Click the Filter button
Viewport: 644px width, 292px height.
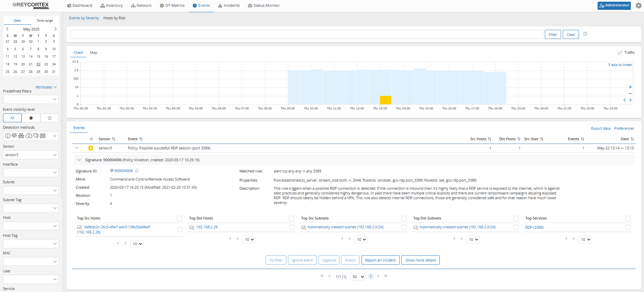pos(553,35)
